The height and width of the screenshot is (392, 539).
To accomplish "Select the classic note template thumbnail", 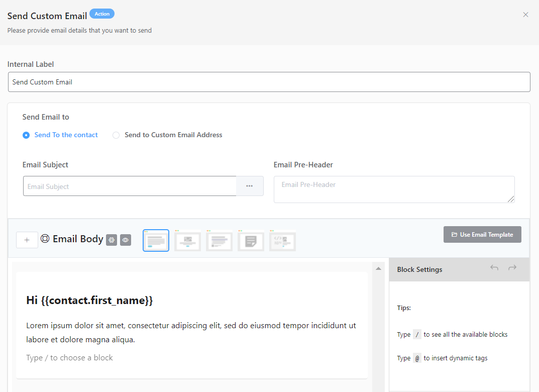I will tap(251, 240).
